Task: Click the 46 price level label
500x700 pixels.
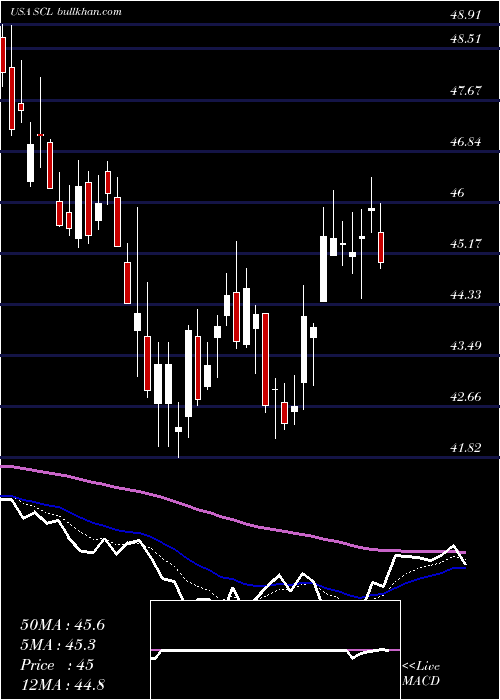Action: [x=458, y=193]
